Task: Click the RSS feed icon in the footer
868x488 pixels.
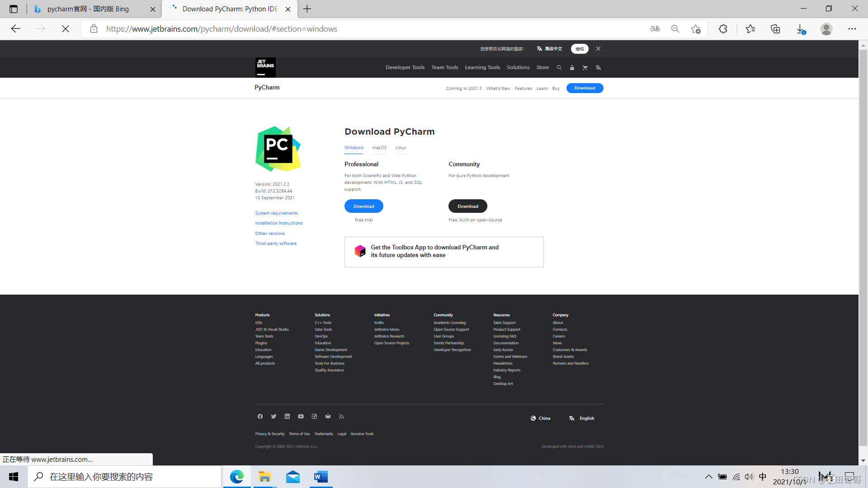Action: pyautogui.click(x=341, y=416)
